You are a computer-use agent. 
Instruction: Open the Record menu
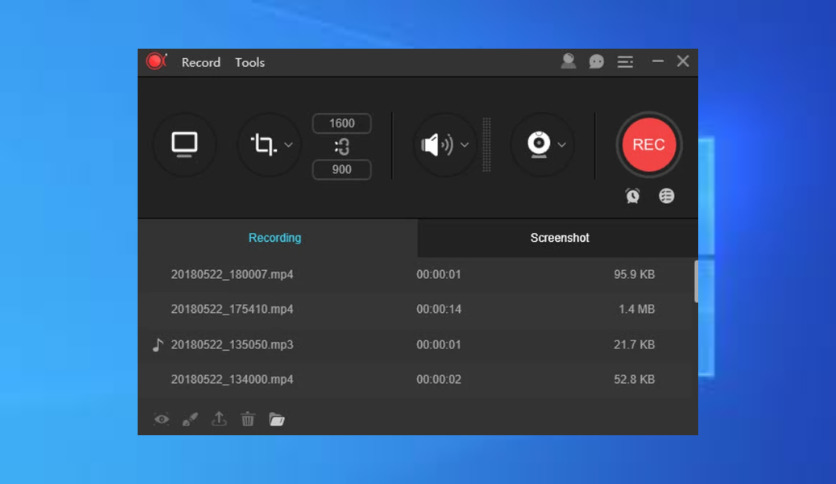(200, 62)
